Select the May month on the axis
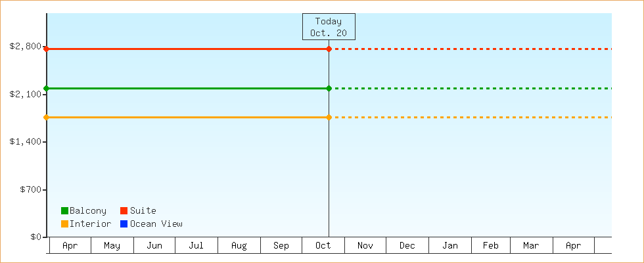The width and height of the screenshot is (644, 263). coord(112,246)
